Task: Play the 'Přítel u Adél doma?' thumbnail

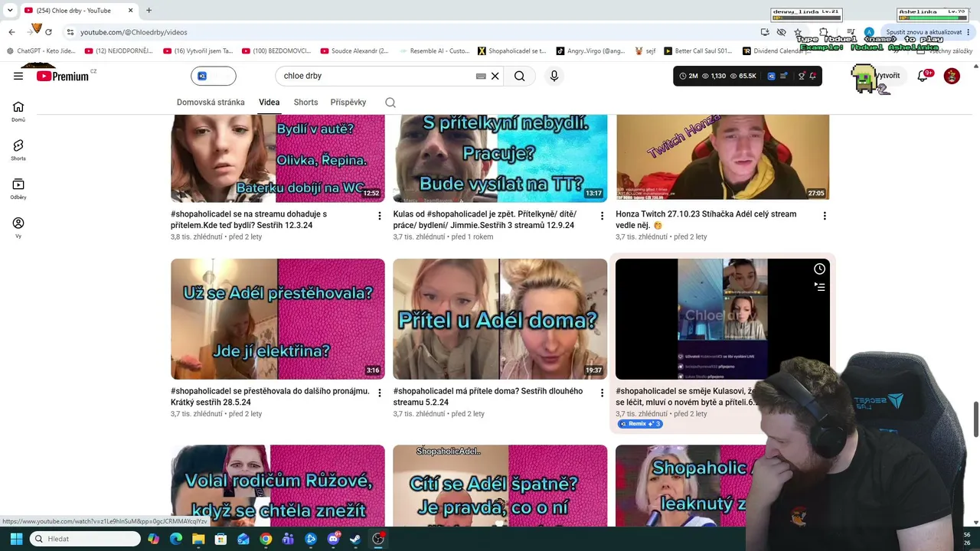Action: [500, 319]
